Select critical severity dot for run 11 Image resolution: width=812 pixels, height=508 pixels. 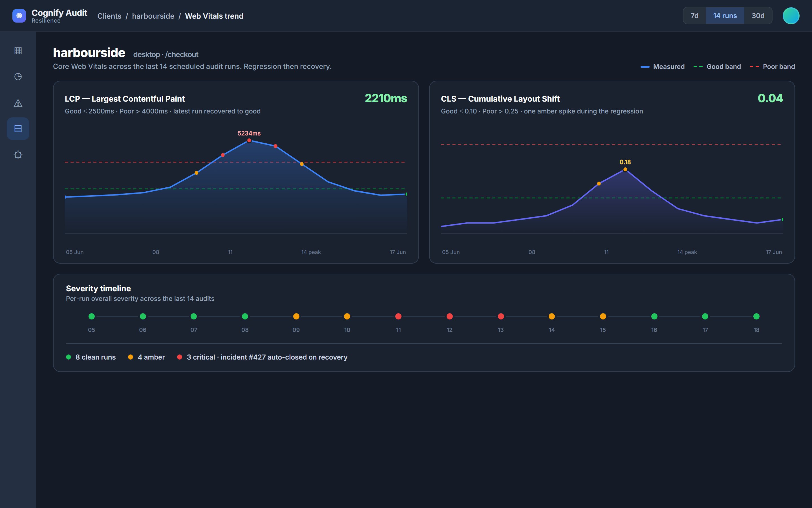398,316
